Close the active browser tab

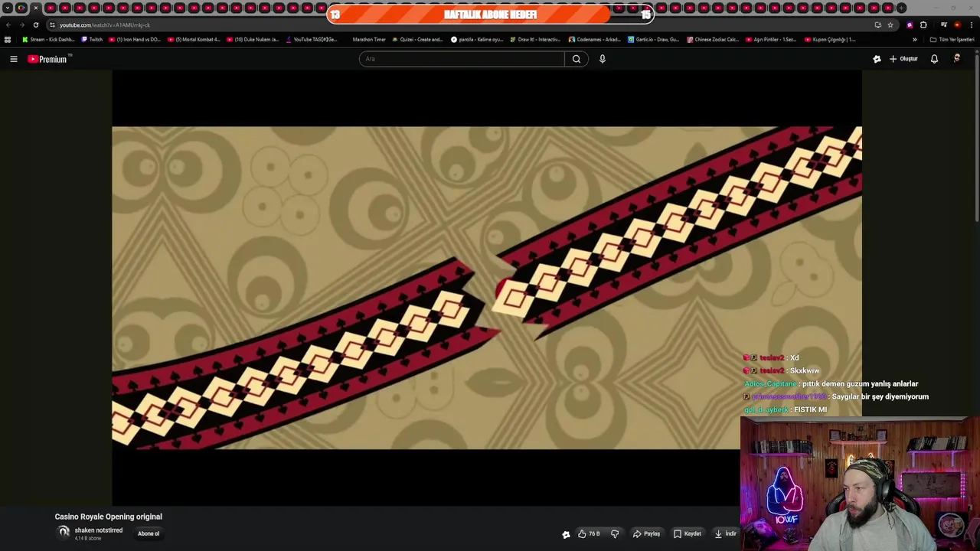(x=35, y=8)
